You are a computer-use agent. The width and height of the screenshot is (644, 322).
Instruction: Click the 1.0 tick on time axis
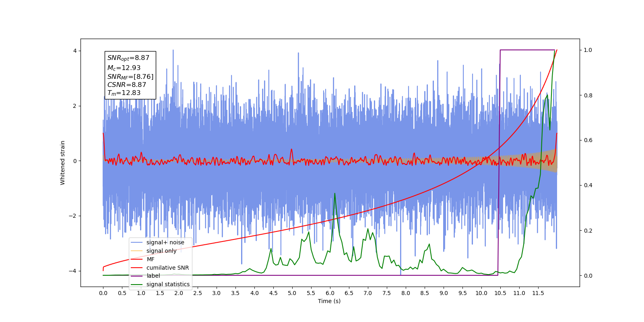pos(141,293)
